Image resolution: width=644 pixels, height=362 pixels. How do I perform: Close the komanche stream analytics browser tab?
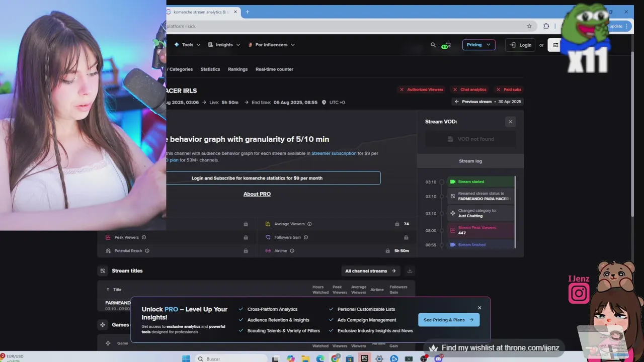click(235, 12)
